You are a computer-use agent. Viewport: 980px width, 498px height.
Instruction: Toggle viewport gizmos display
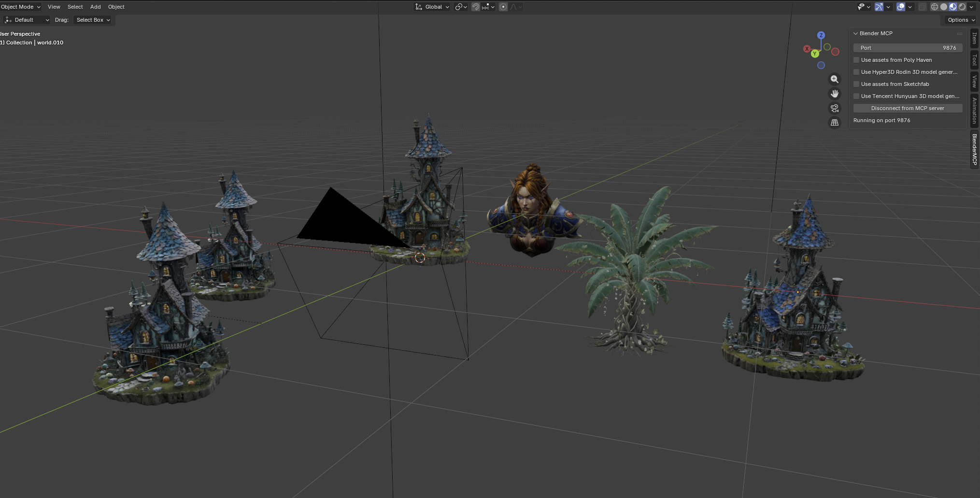click(x=879, y=7)
